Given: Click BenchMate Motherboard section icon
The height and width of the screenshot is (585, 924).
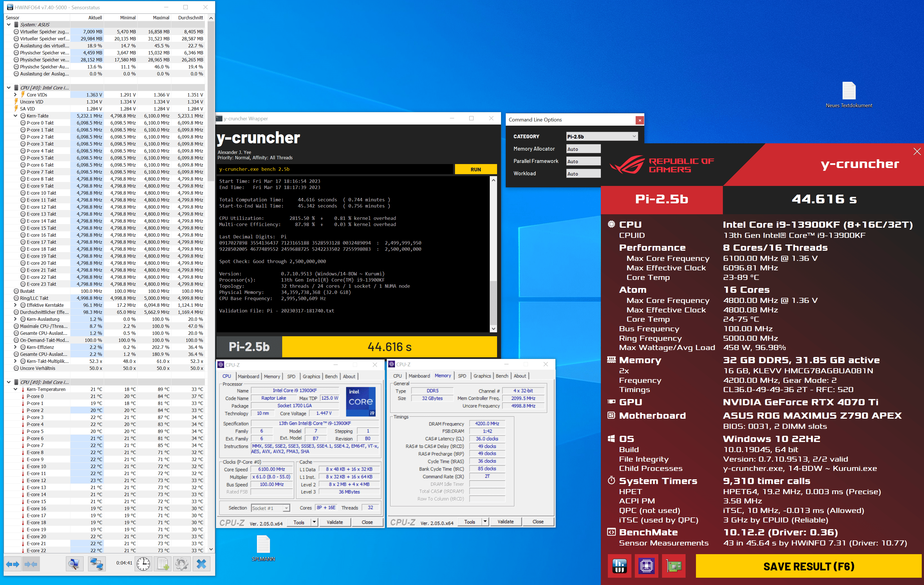Looking at the screenshot, I should pyautogui.click(x=611, y=415).
